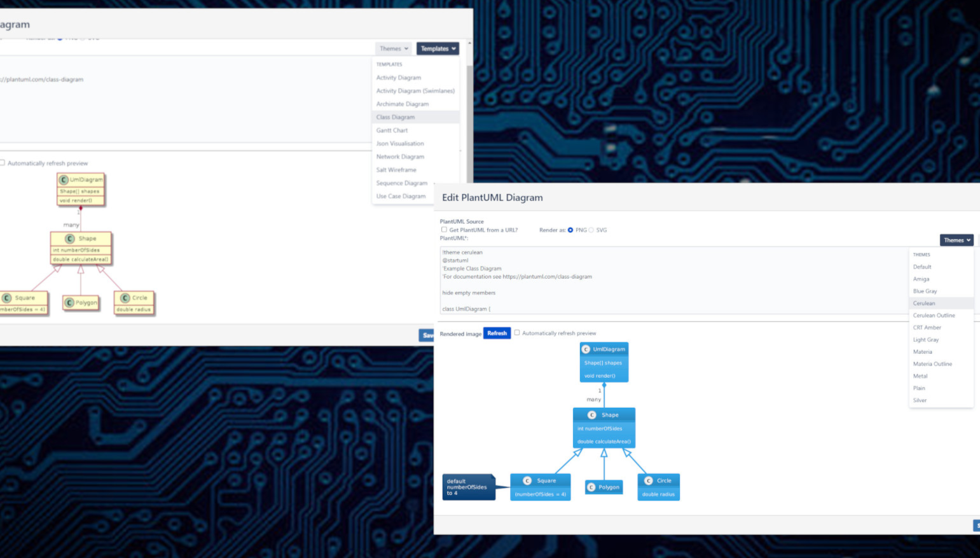Open the Templates dropdown button

point(438,48)
